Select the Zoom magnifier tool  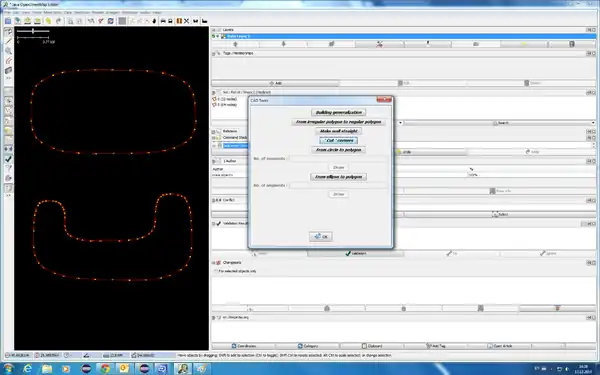(x=8, y=51)
